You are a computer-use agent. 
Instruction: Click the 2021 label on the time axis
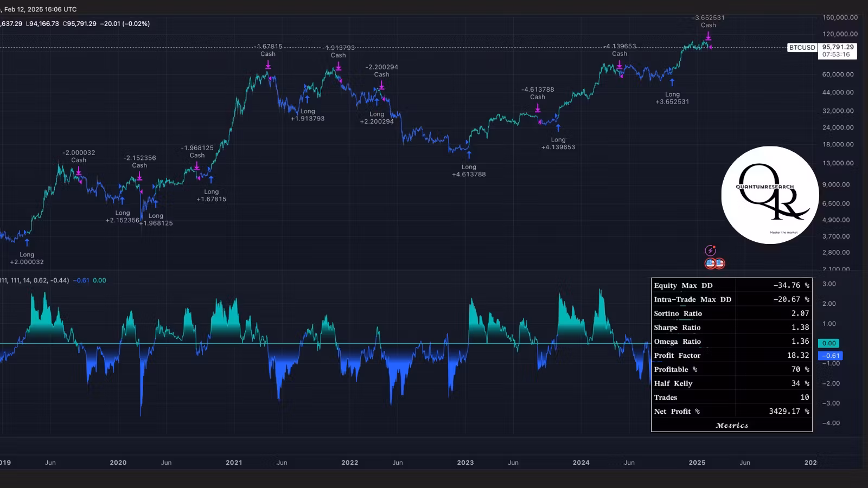pyautogui.click(x=234, y=463)
